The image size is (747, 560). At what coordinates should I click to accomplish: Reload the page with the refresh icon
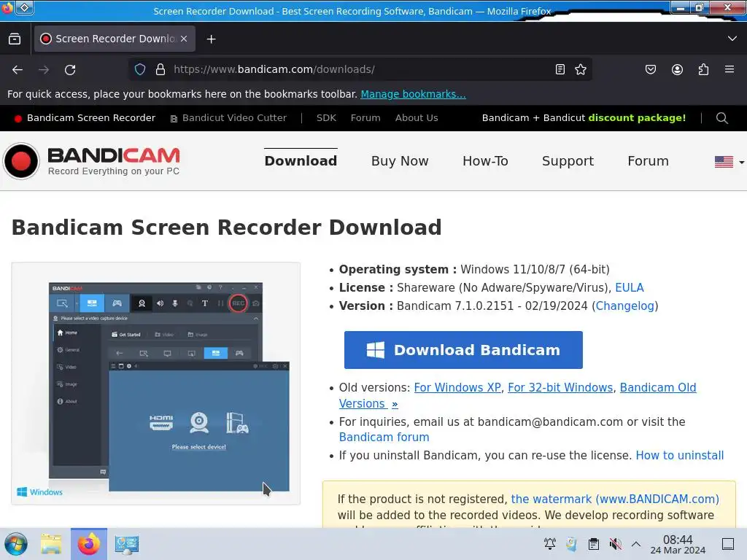tap(70, 69)
